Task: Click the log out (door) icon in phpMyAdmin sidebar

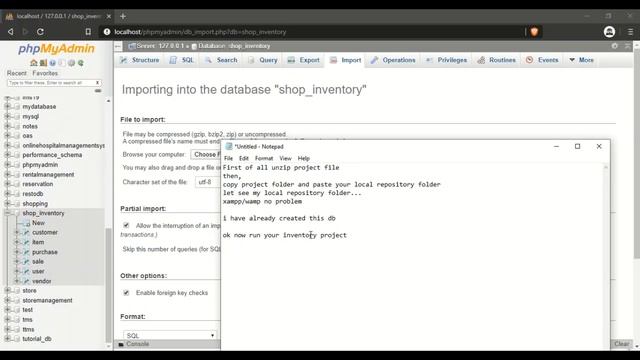Action: click(x=43, y=63)
